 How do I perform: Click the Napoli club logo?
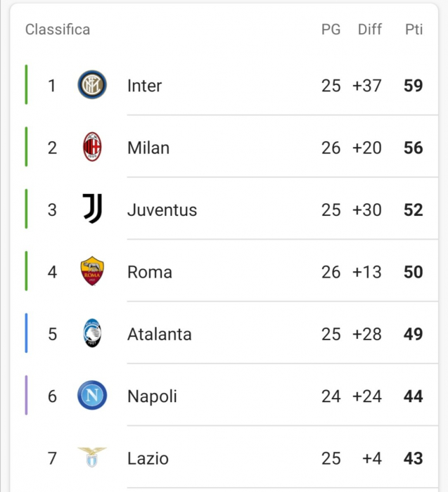[x=92, y=395]
